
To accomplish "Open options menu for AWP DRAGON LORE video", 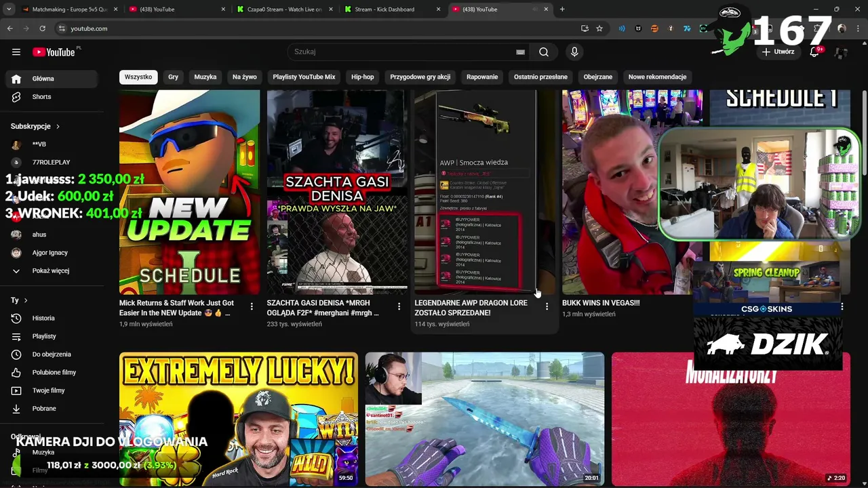I will click(x=547, y=307).
